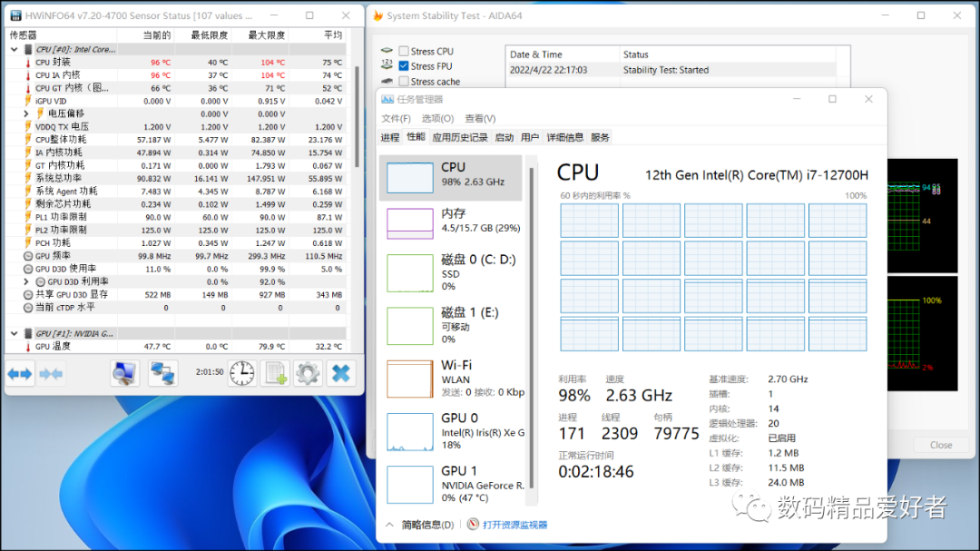Click the blue X icon in HWiNFO toolbar
This screenshot has height=551, width=980.
point(340,373)
